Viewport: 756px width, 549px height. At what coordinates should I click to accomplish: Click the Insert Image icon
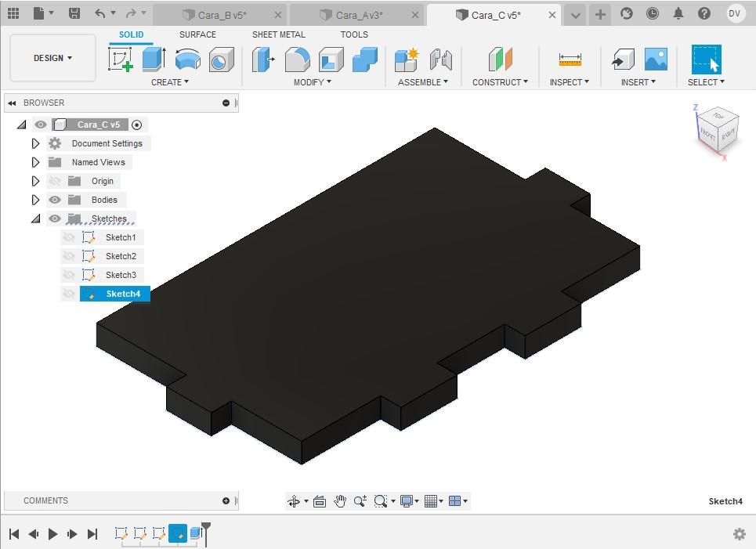tap(657, 60)
